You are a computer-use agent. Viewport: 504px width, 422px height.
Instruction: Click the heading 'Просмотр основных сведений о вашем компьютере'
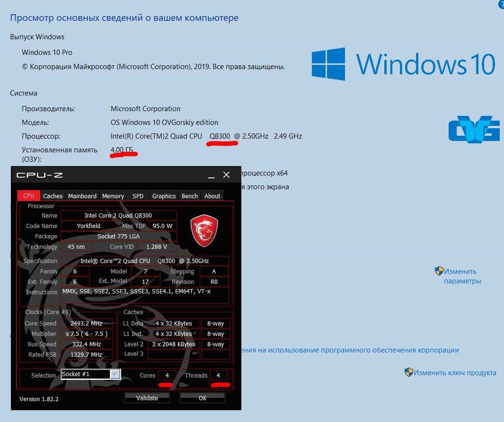point(124,18)
